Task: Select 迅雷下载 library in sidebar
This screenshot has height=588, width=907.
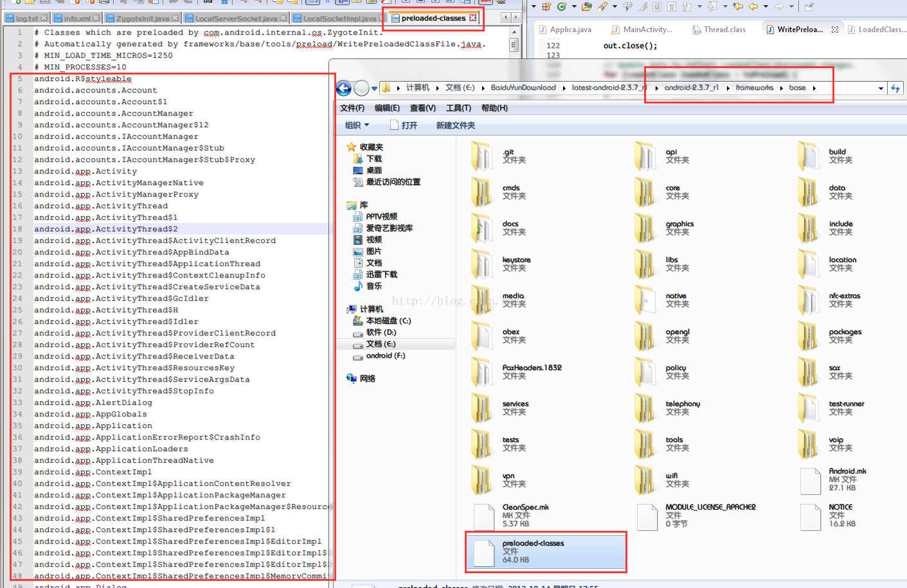Action: pyautogui.click(x=375, y=274)
